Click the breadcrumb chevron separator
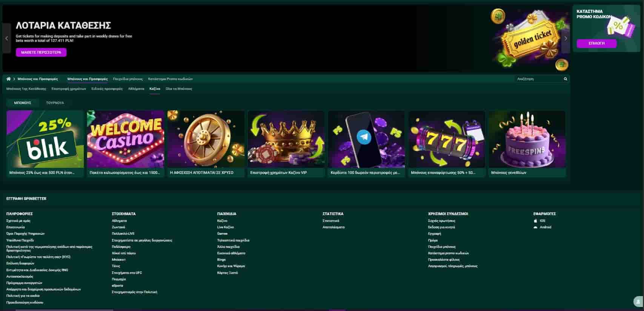The height and width of the screenshot is (311, 644). point(14,79)
